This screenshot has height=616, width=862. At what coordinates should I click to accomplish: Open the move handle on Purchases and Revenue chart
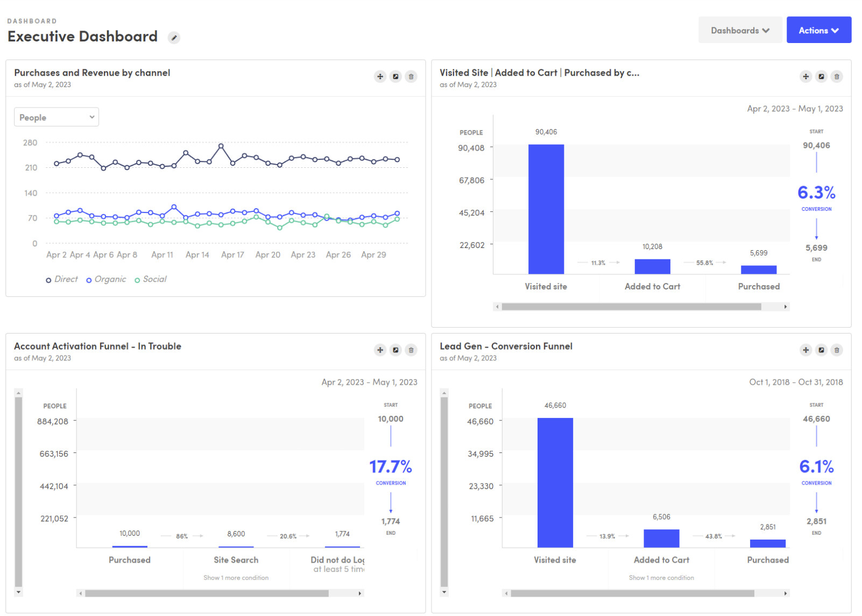pyautogui.click(x=380, y=76)
